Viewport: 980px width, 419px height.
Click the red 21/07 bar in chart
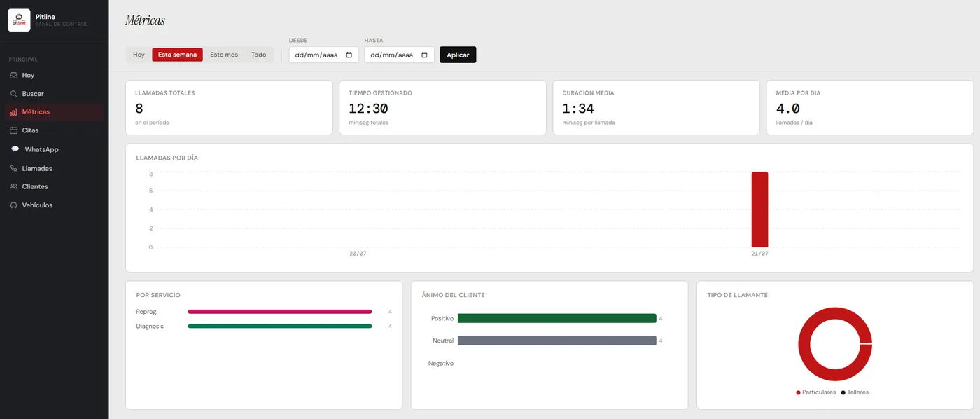pyautogui.click(x=759, y=209)
